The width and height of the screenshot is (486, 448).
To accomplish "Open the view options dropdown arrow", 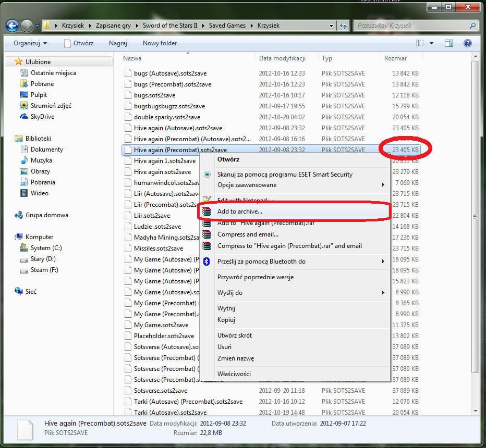I will click(x=431, y=43).
